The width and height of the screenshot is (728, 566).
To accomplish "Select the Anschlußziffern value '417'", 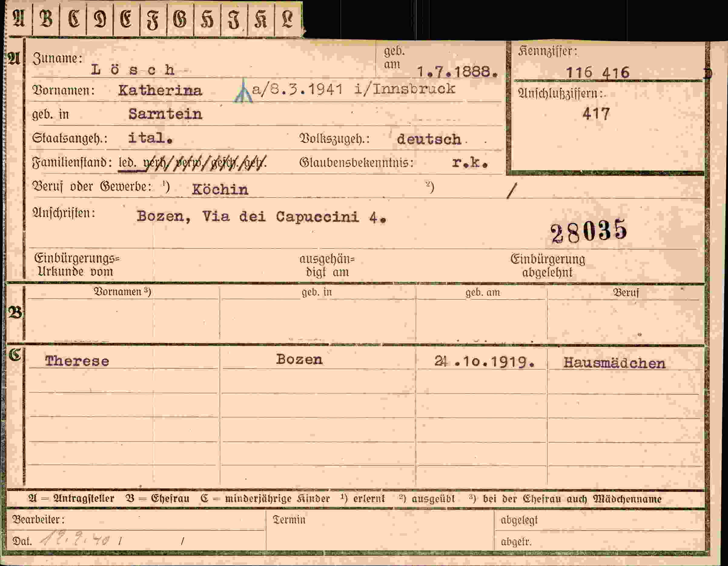I will point(596,114).
